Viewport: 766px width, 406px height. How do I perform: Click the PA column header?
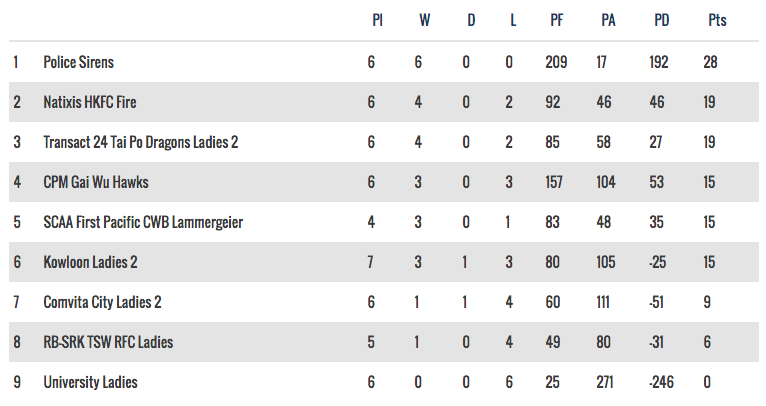pyautogui.click(x=608, y=20)
